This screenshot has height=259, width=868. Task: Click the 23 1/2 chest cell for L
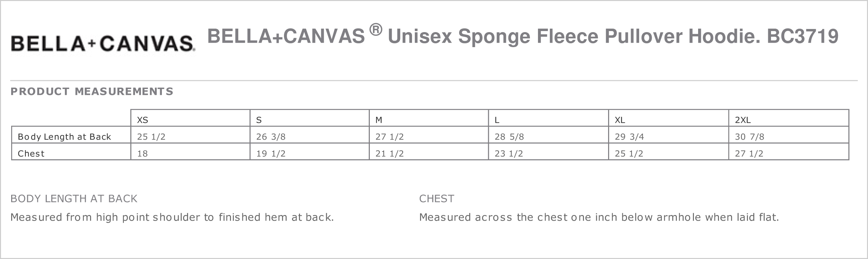[548, 151]
